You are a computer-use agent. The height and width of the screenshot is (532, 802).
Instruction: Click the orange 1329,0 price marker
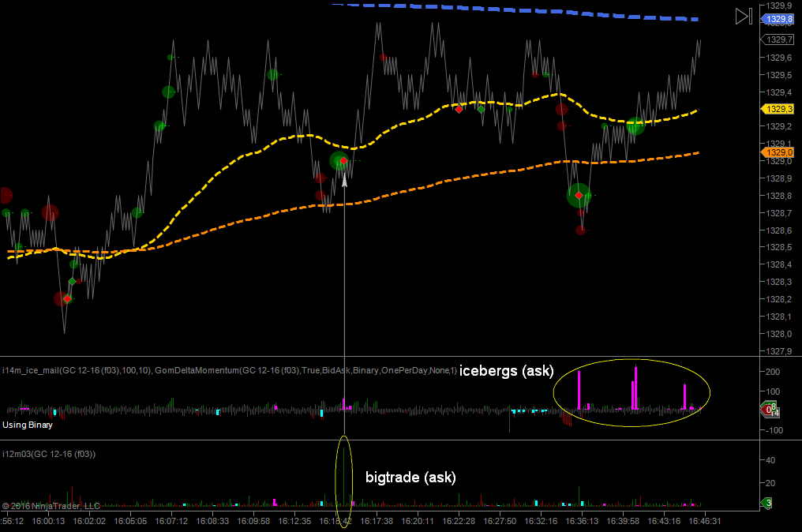[778, 152]
